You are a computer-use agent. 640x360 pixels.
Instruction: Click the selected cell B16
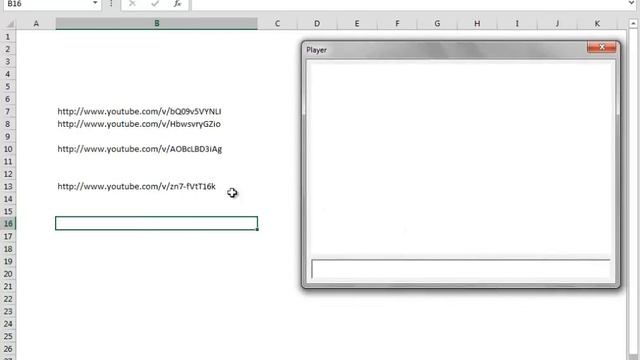pos(157,223)
